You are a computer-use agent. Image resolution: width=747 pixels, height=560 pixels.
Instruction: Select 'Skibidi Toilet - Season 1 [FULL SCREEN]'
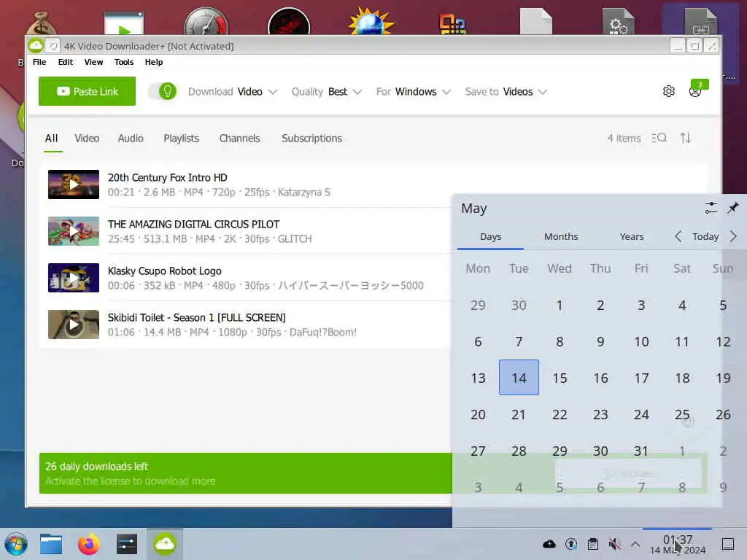click(196, 318)
